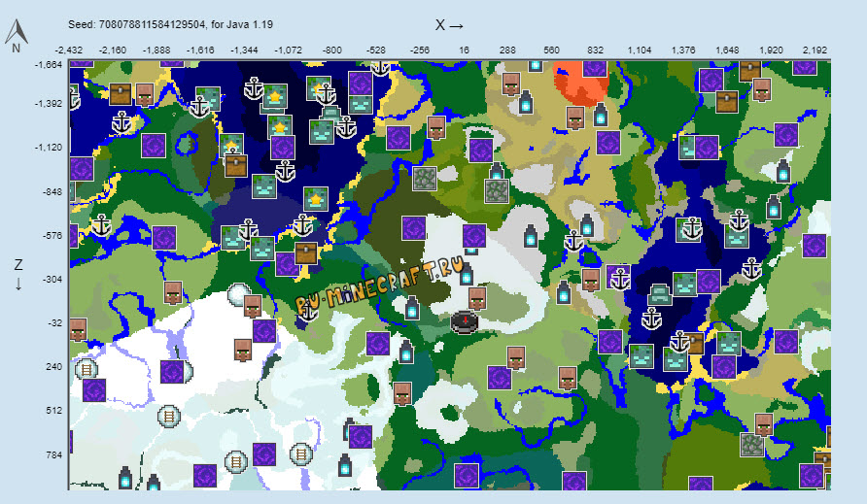Click the '2,192' X-axis tick label
The image size is (867, 504).
[x=815, y=50]
